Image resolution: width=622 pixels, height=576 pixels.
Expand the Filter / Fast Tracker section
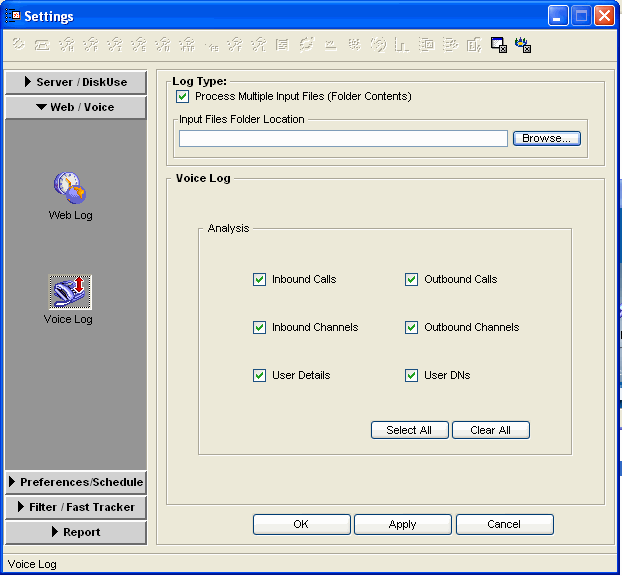[76, 507]
